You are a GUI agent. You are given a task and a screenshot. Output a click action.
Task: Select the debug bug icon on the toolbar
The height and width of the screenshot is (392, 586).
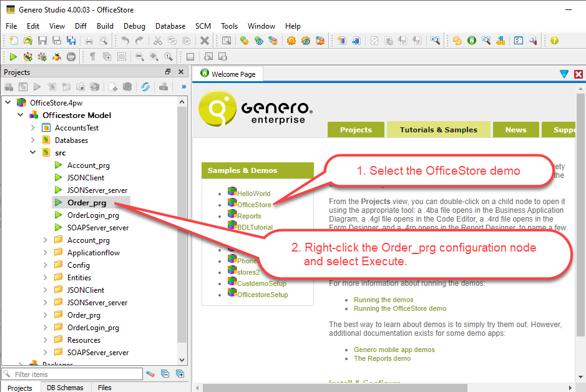(56, 56)
